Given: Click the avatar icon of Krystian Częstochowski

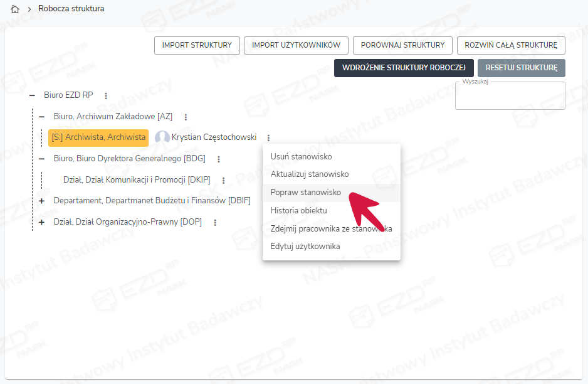Looking at the screenshot, I should (x=162, y=138).
